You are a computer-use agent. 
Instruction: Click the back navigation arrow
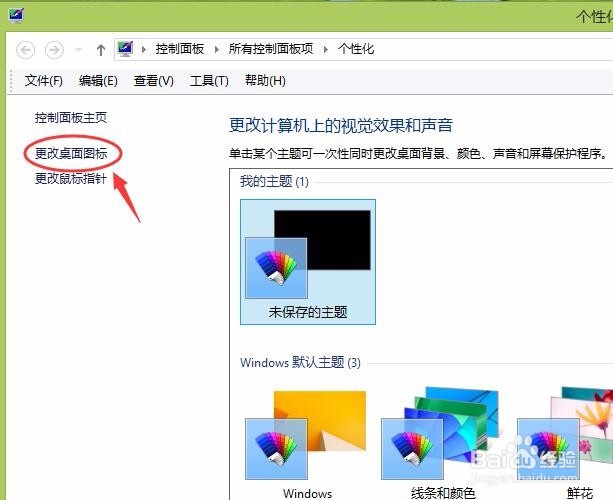(26, 50)
